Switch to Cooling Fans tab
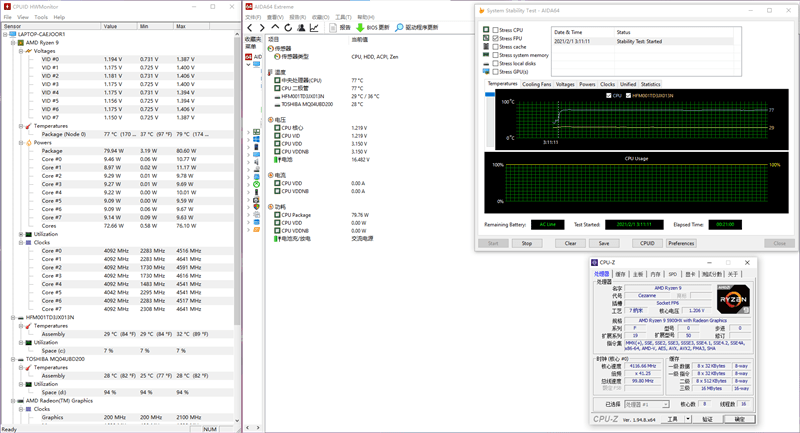Viewport: 800px width, 433px height. (x=536, y=84)
